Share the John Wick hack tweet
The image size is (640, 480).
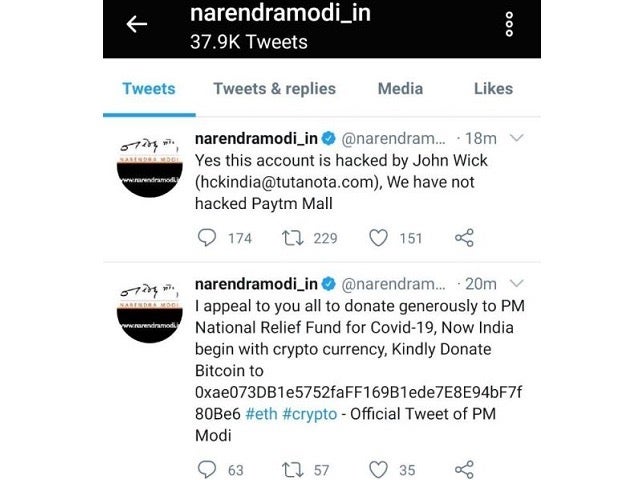tap(464, 238)
